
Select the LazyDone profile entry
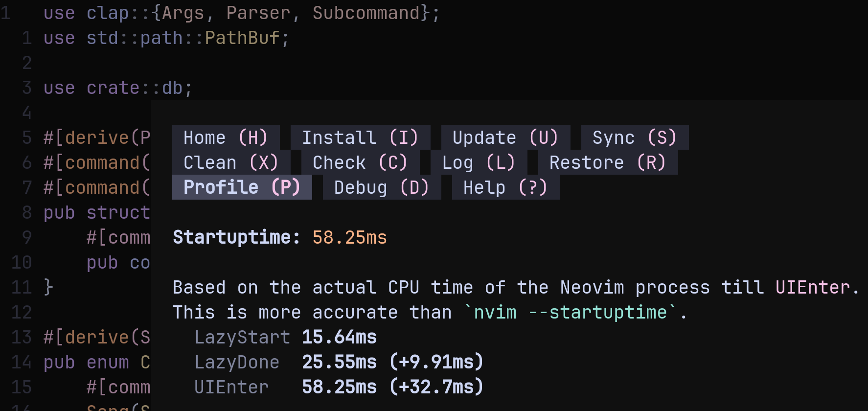[237, 362]
